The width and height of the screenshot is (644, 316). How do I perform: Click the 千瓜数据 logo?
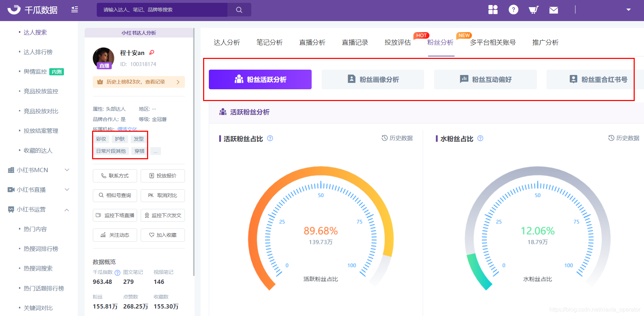[x=32, y=10]
